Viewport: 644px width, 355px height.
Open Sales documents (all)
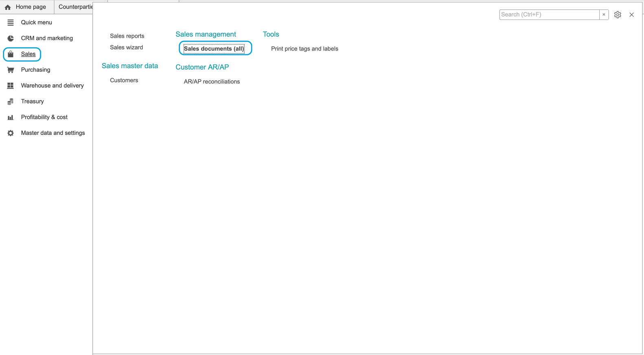(x=214, y=49)
